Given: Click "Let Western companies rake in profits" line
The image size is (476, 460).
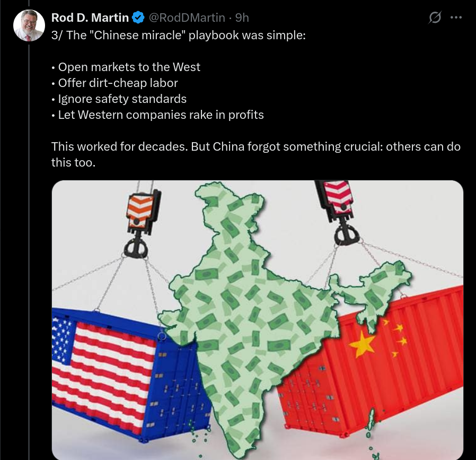Looking at the screenshot, I should click(157, 115).
